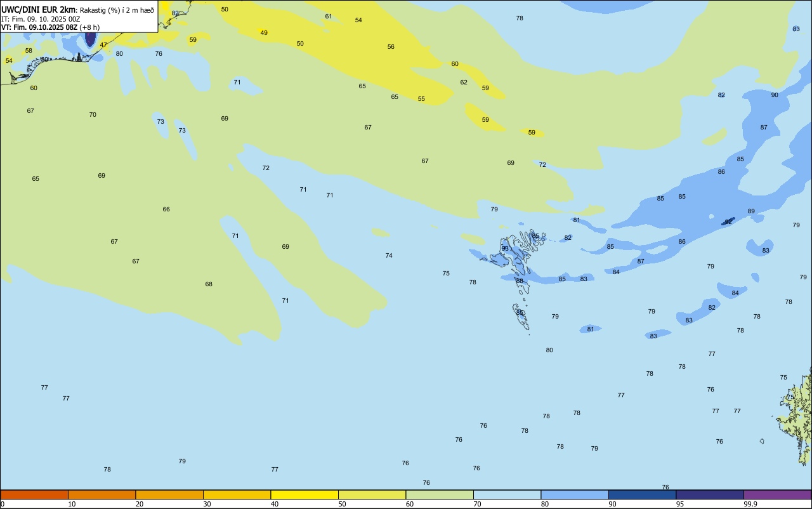Click the 'Rakastig (%) í 2 m hæð' label
Screen dimensions: 812x509
click(117, 10)
